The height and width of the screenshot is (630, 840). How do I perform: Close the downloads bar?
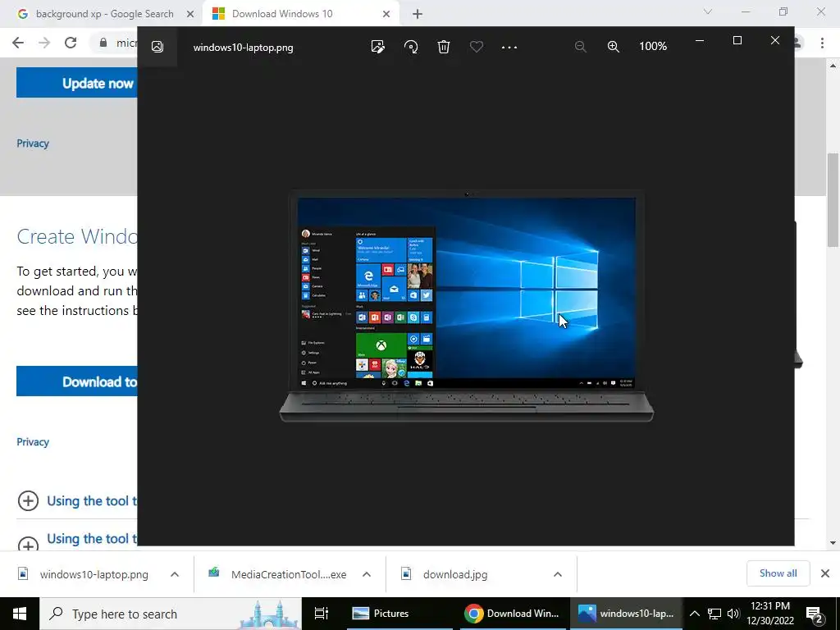(x=825, y=573)
